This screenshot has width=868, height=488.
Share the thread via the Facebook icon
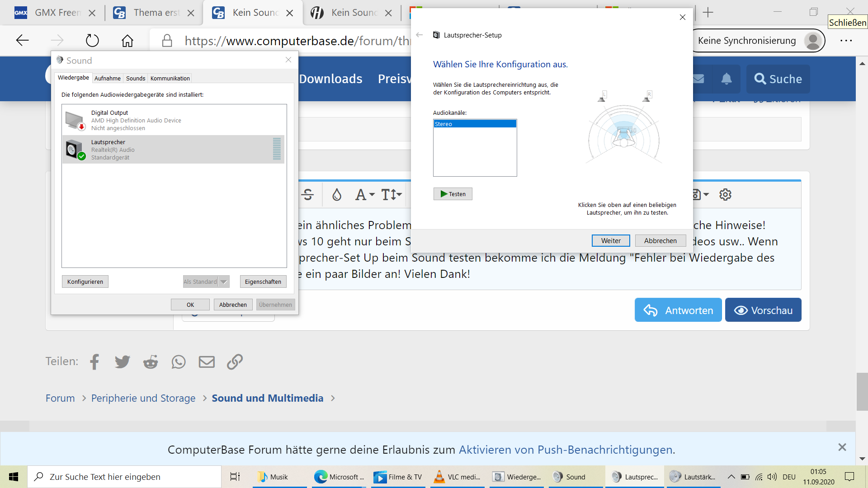94,362
